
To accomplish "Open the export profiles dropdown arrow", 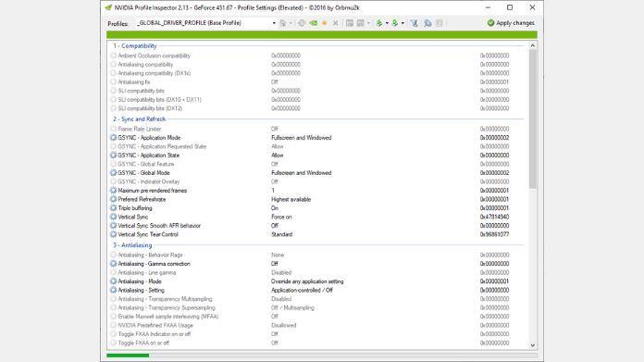I will pos(387,23).
